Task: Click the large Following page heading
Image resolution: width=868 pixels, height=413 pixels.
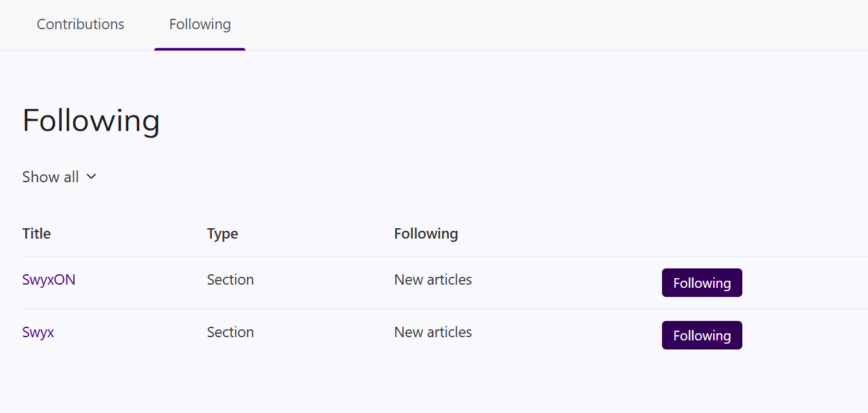Action: tap(91, 121)
